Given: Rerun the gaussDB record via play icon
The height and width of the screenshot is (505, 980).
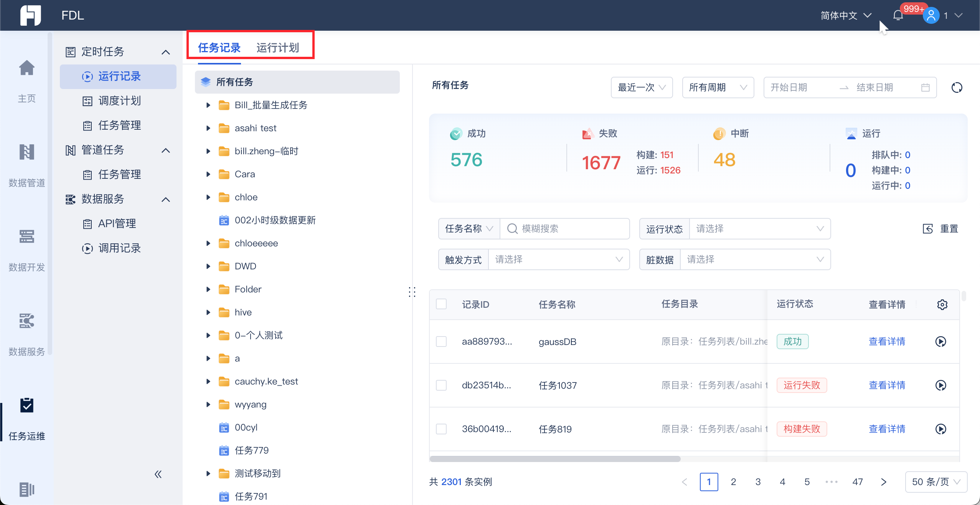Looking at the screenshot, I should click(x=940, y=342).
